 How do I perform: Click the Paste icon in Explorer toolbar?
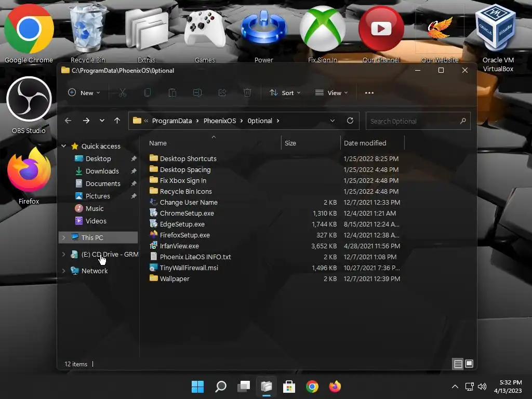172,92
